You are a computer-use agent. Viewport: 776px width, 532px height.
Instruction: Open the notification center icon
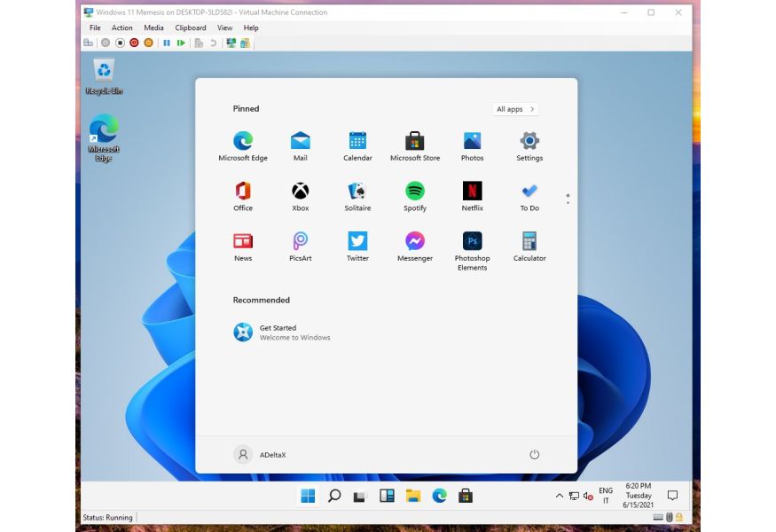(x=672, y=496)
